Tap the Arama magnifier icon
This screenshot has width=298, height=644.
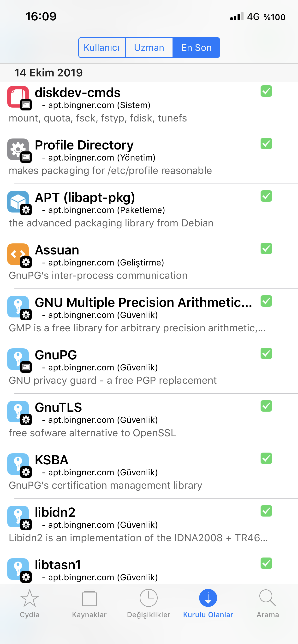point(268,598)
